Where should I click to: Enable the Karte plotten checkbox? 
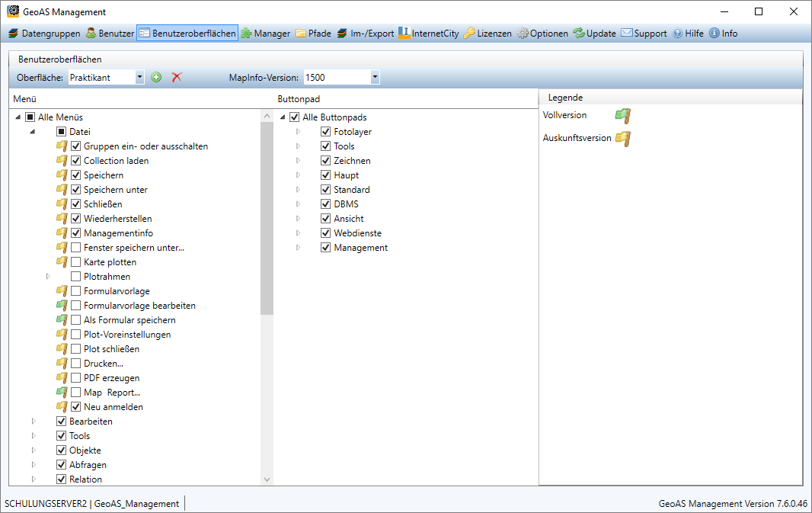[x=76, y=262]
